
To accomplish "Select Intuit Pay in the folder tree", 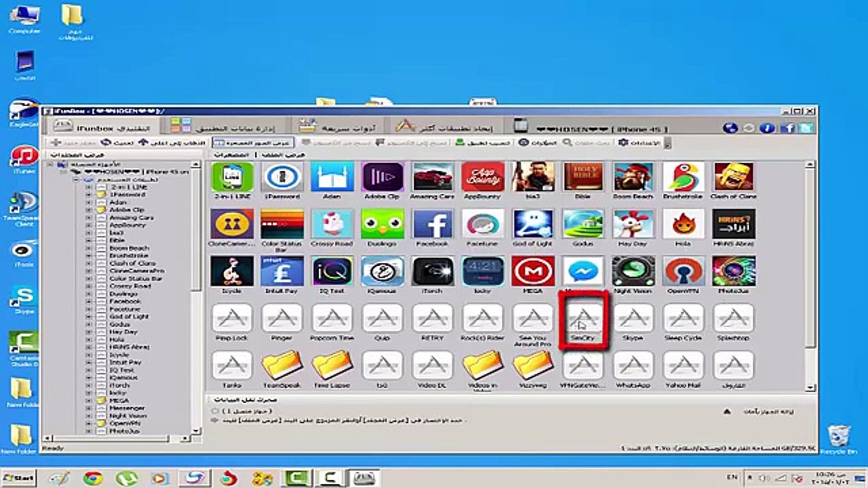I will pos(125,362).
